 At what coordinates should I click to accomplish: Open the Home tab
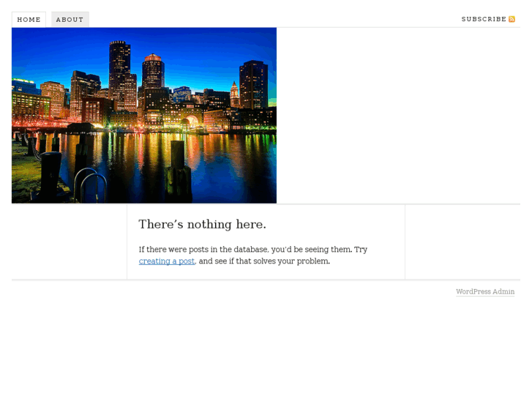pos(29,20)
